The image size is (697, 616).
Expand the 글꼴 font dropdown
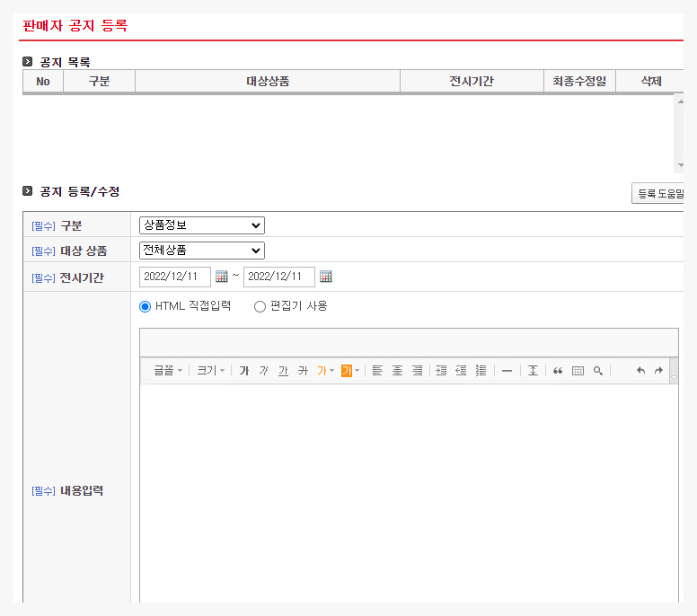[x=167, y=371]
